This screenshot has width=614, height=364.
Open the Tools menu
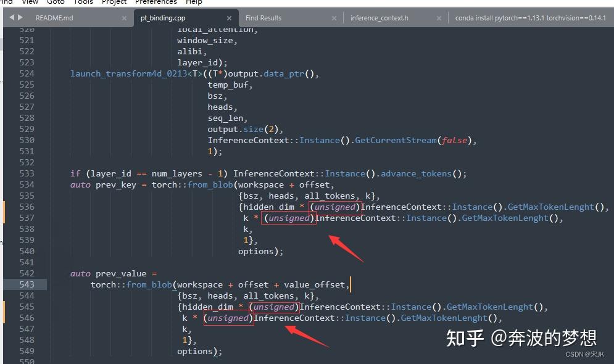(83, 2)
